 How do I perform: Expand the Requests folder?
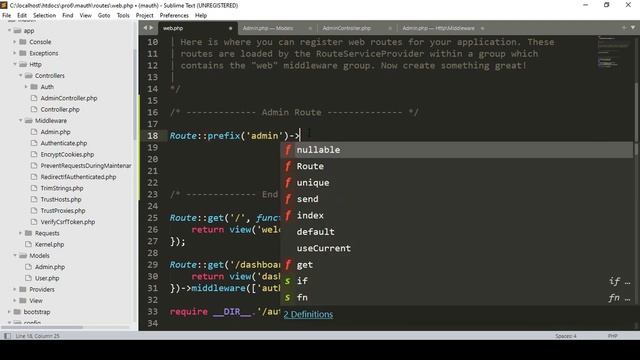point(20,233)
